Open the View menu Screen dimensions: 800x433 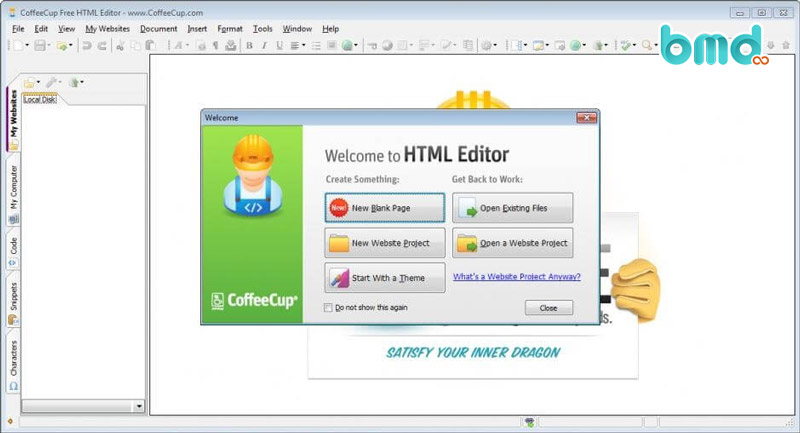point(66,29)
